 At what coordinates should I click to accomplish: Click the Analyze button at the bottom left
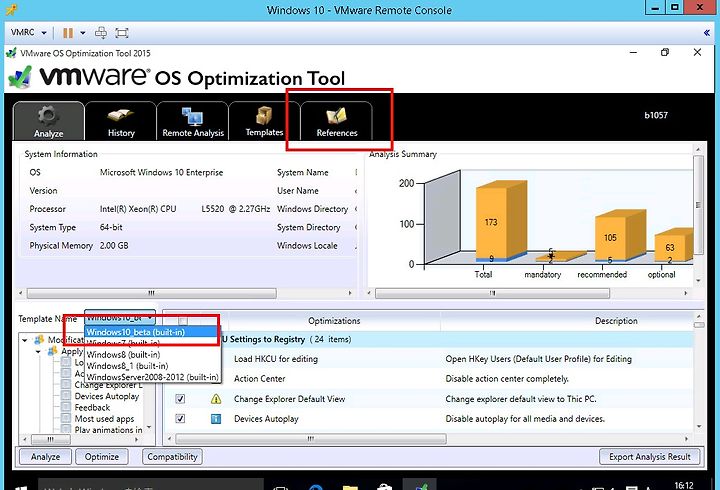45,456
